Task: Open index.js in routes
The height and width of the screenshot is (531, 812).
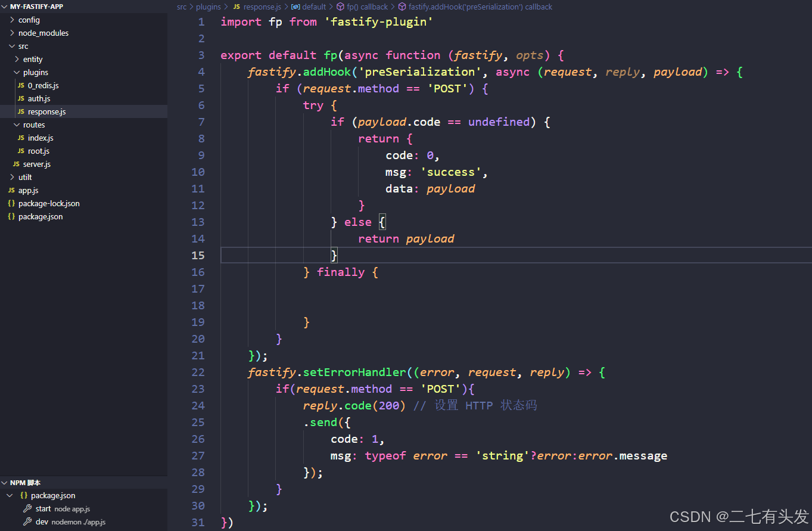Action: (x=41, y=138)
